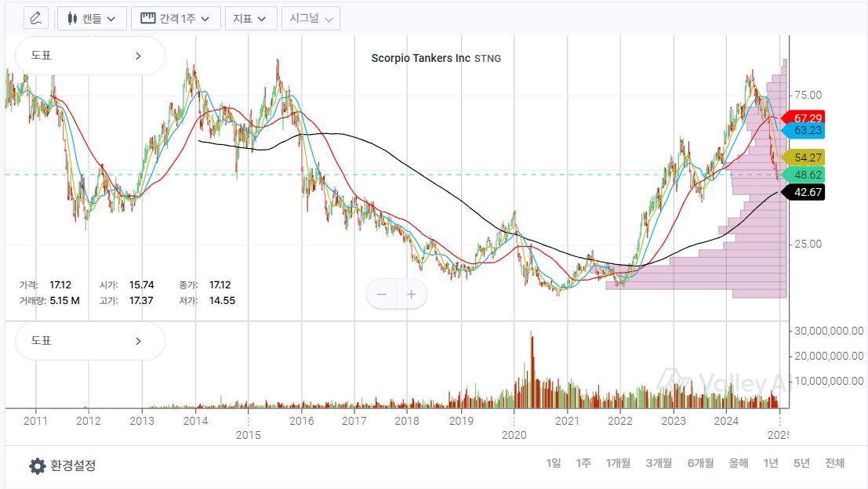Click the red 67.29 price label
This screenshot has width=868, height=489.
(806, 118)
